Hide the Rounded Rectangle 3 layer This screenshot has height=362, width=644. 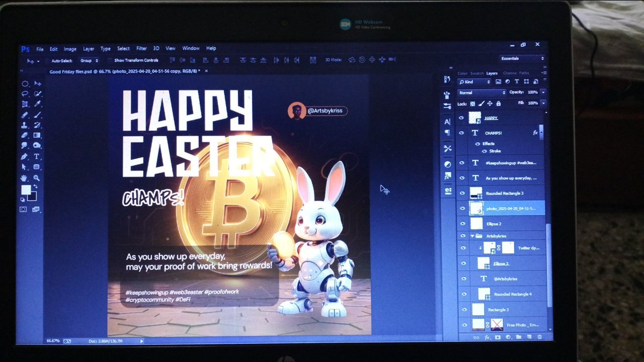pos(461,193)
